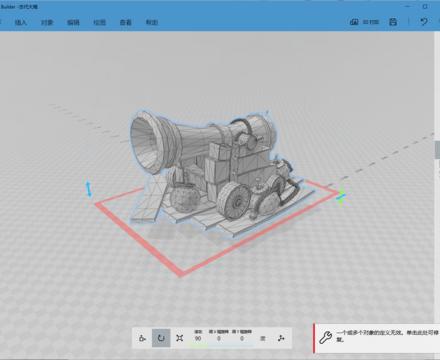The width and height of the screenshot is (440, 360).
Task: Click the save icon in top bar
Action: (x=393, y=22)
